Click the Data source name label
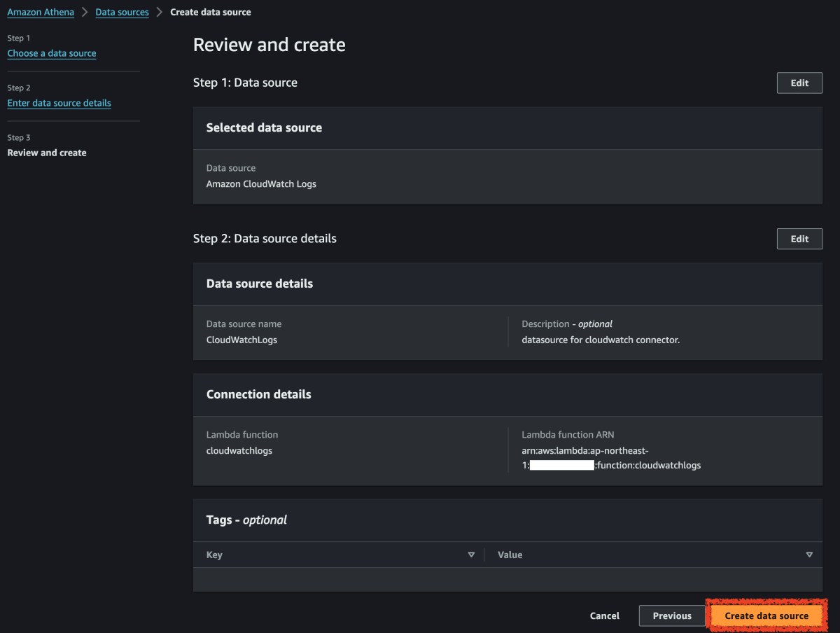This screenshot has width=840, height=633. 244,324
